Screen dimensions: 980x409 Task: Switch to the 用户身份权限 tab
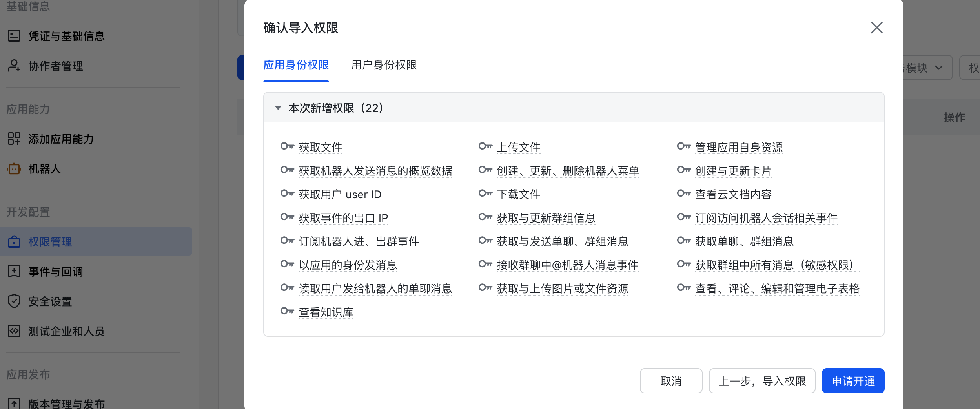384,65
